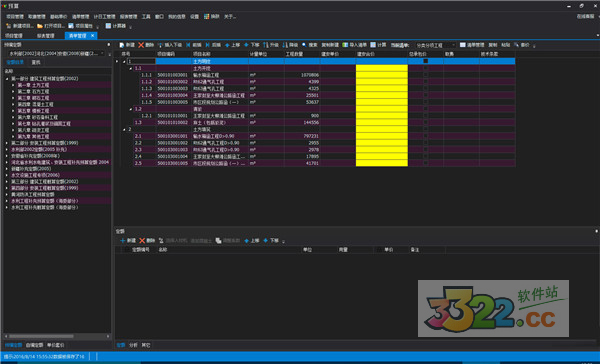Click the 前插 insert-before icon

(x=188, y=45)
